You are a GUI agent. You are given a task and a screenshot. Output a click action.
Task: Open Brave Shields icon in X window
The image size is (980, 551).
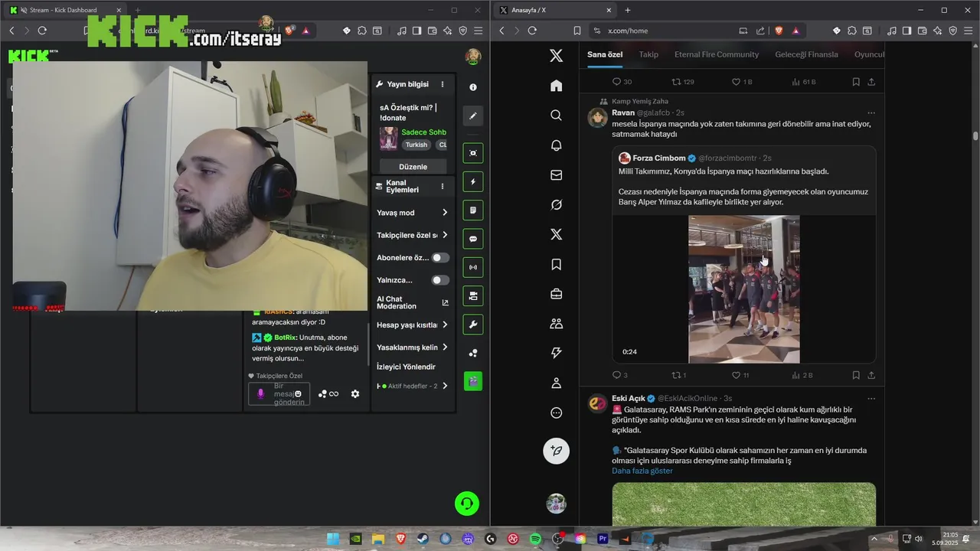tap(779, 31)
